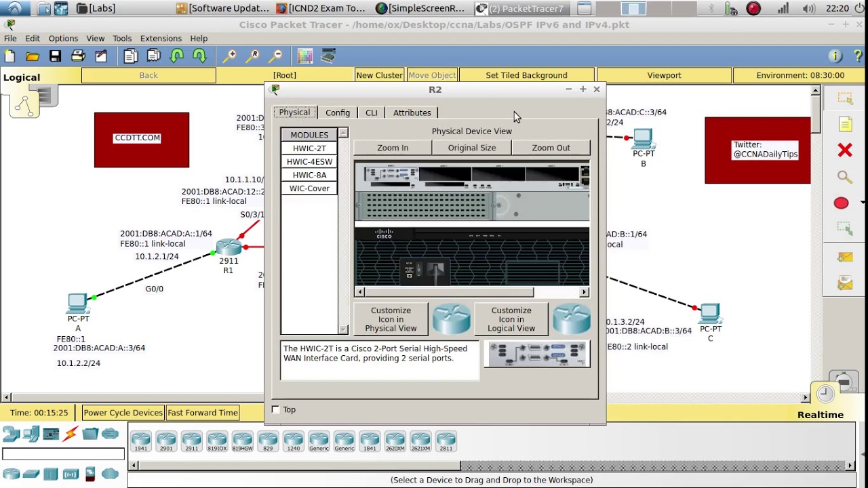This screenshot has height=488, width=868.
Task: Click device view scroll left arrow
Action: pos(359,292)
